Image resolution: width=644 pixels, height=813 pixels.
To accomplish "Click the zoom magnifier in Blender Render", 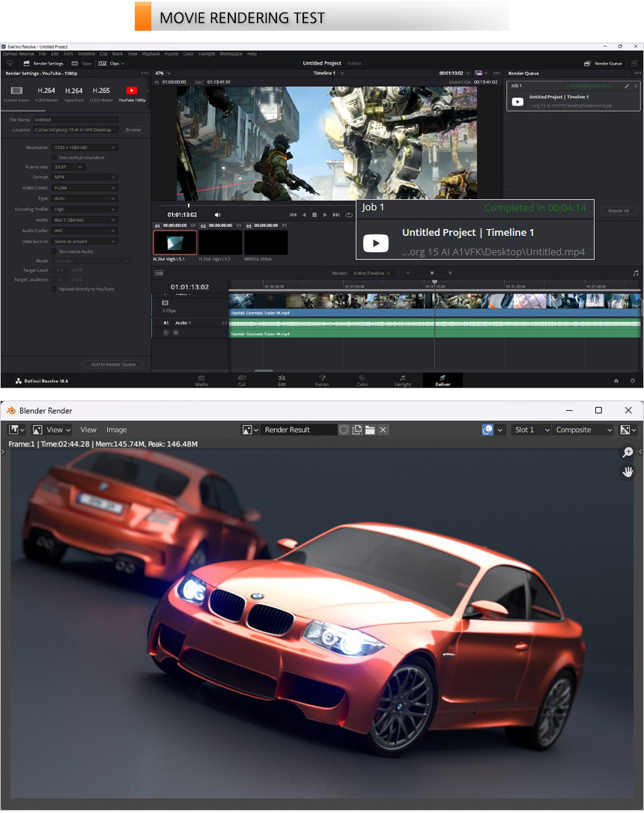I will point(628,452).
